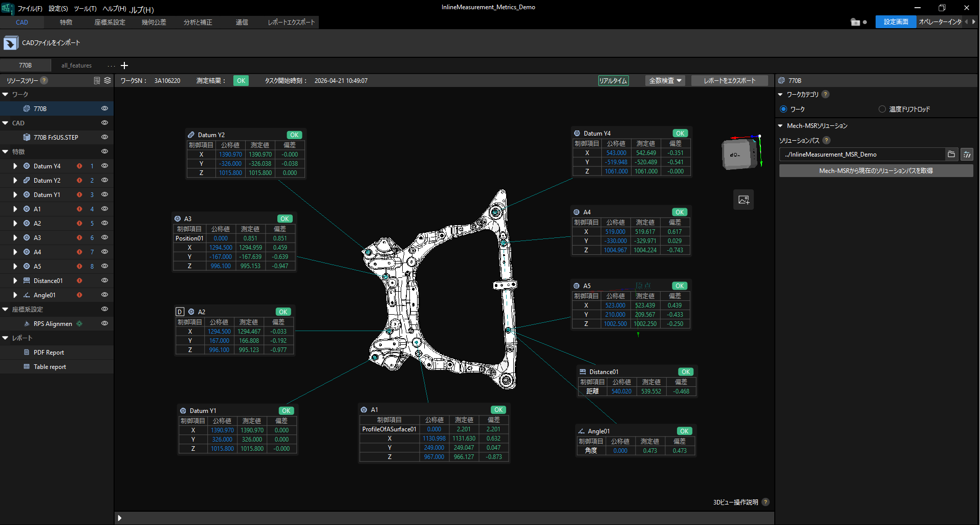980x525 pixels.
Task: Browse folder icon for solution path
Action: pos(951,154)
